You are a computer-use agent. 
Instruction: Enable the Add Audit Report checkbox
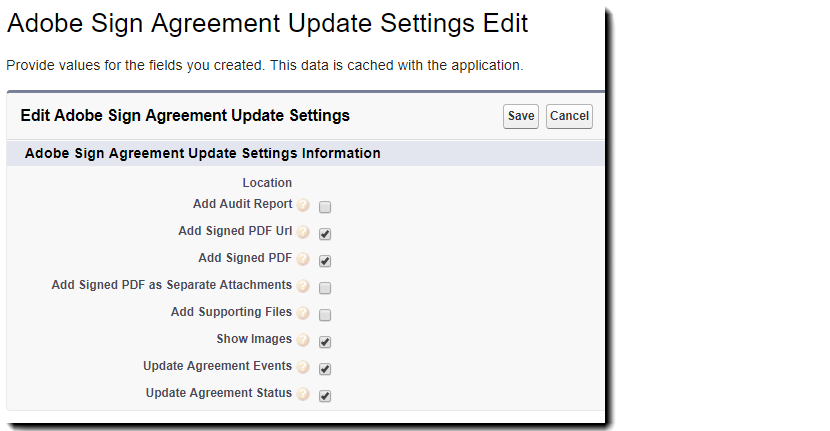325,207
